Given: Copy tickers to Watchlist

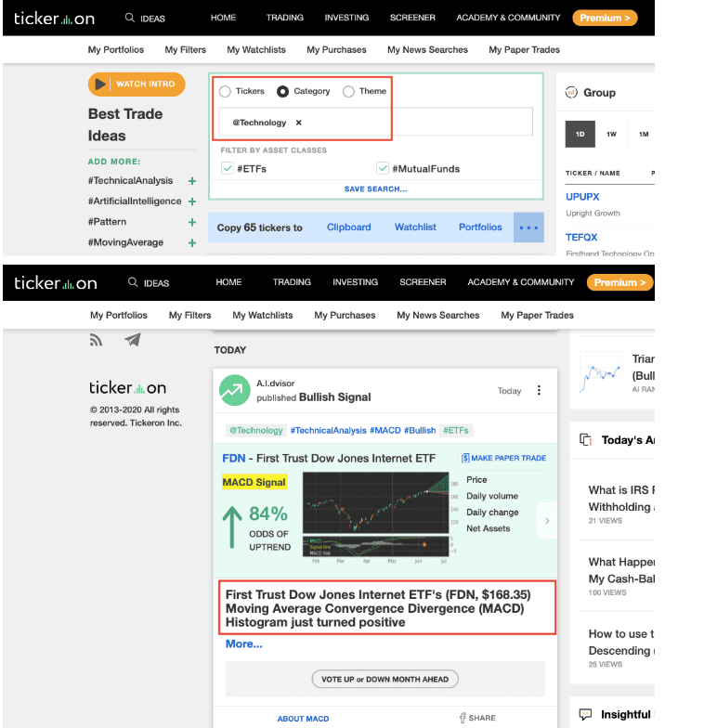Looking at the screenshot, I should tap(415, 227).
